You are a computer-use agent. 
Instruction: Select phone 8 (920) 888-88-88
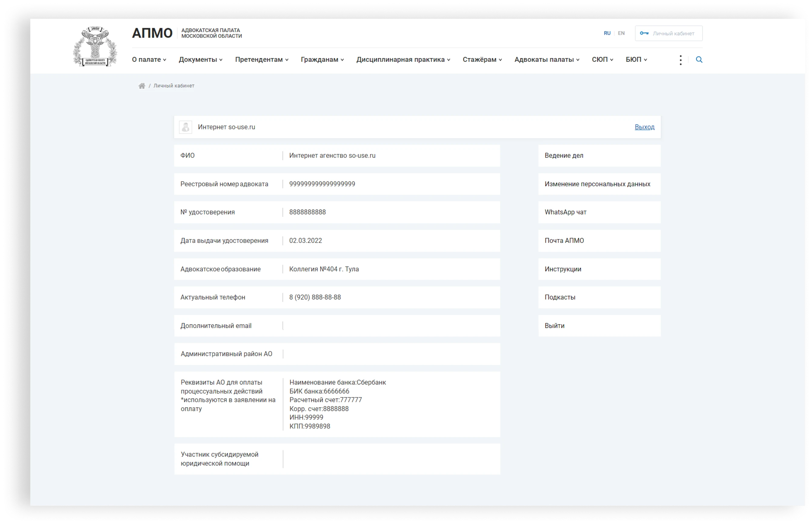click(x=315, y=297)
